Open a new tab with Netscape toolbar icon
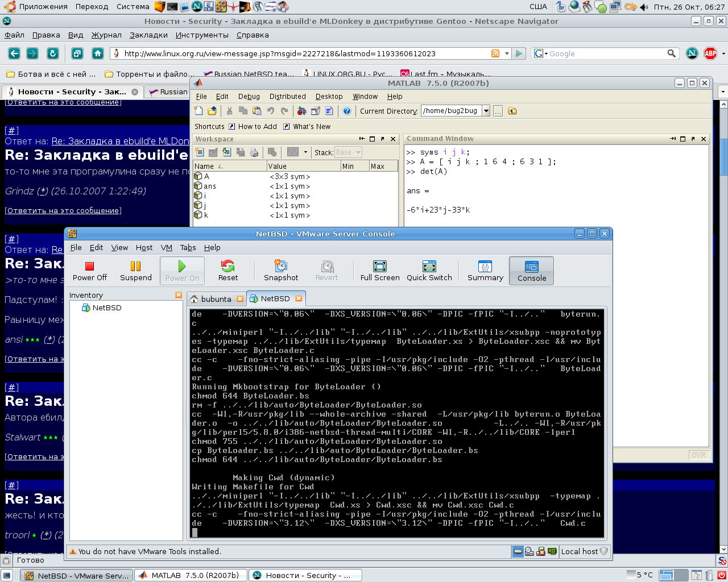728x582 pixels. [77, 53]
